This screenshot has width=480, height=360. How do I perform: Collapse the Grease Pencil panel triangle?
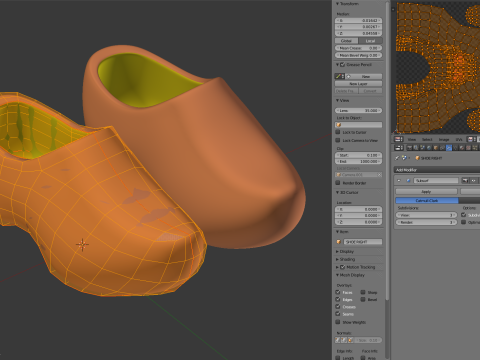click(337, 65)
